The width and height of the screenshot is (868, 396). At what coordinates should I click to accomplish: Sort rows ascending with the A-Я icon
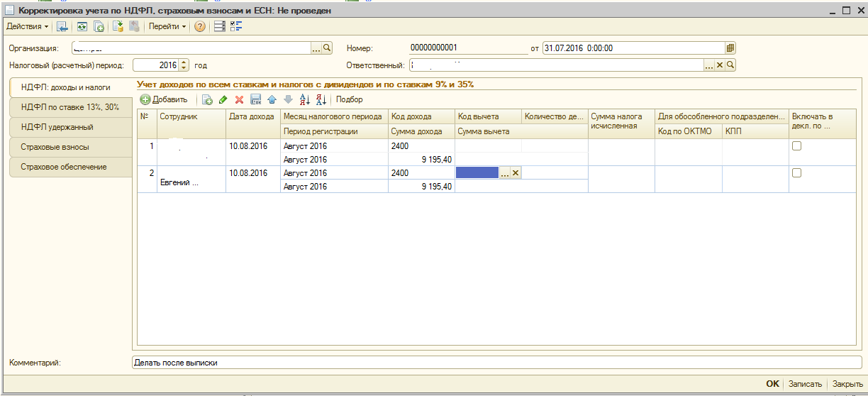click(305, 100)
